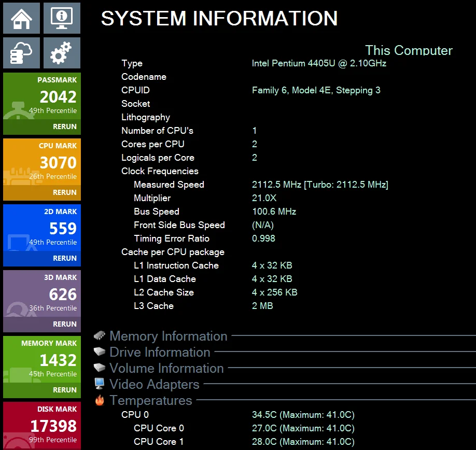The width and height of the screenshot is (476, 450).
Task: Click the drive icon beside Drive Information
Action: tap(100, 351)
